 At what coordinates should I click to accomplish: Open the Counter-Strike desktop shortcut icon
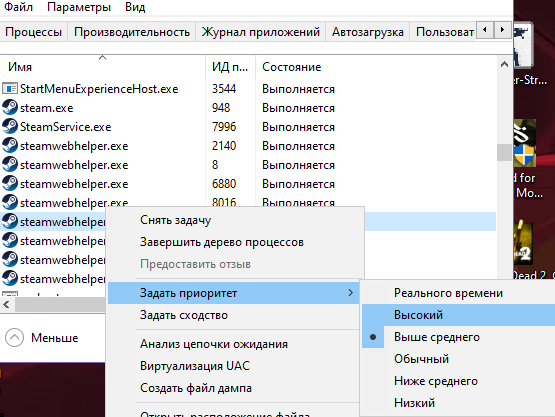click(524, 46)
